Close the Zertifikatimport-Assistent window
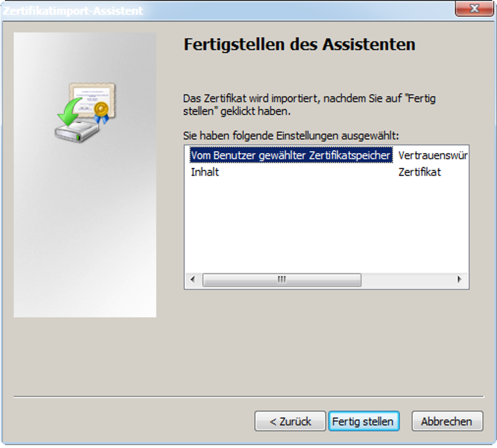 (474, 8)
